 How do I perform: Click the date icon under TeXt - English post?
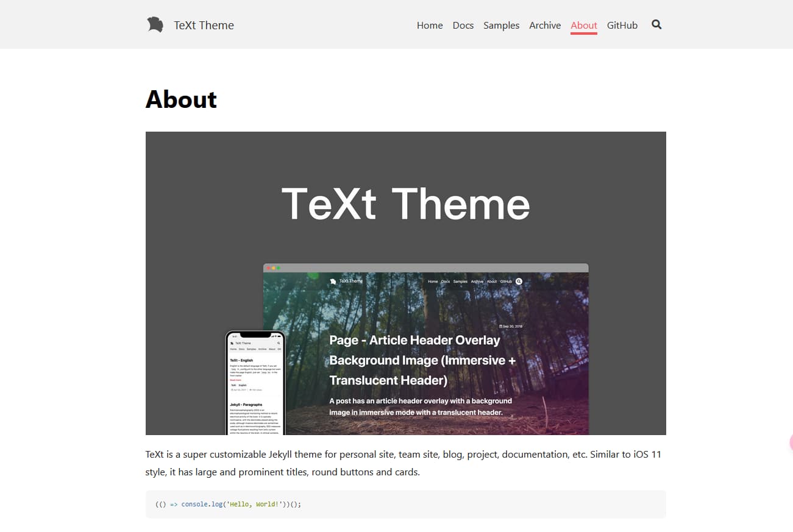click(232, 389)
